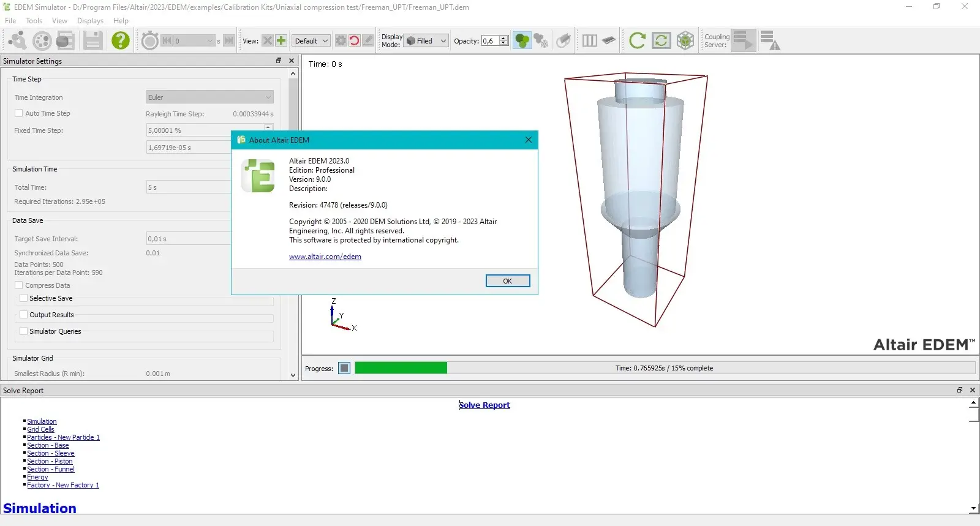Delete the saved view with X icon
Image resolution: width=980 pixels, height=526 pixels.
pyautogui.click(x=268, y=40)
